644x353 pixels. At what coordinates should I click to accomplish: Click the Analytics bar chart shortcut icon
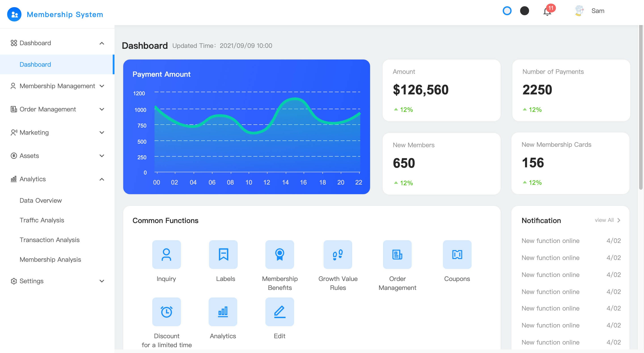pos(223,311)
